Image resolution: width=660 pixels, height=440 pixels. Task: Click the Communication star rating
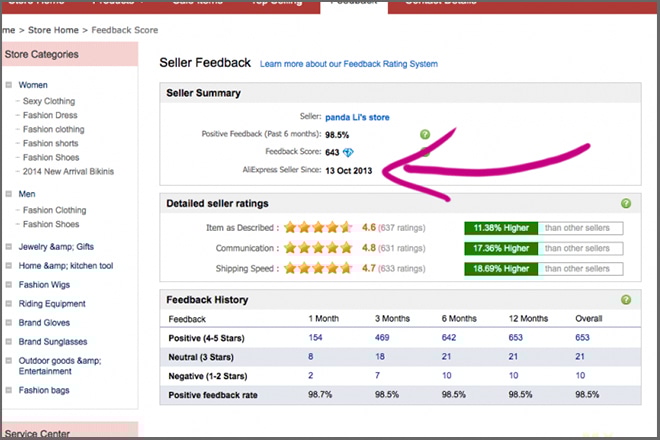318,247
